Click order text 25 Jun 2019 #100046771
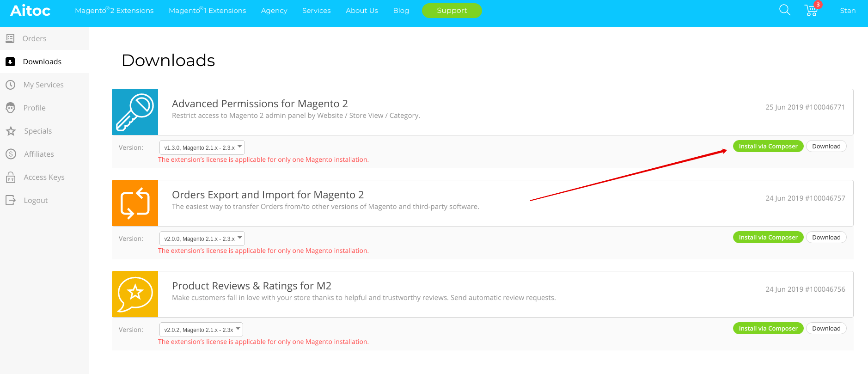This screenshot has height=374, width=868. (805, 107)
